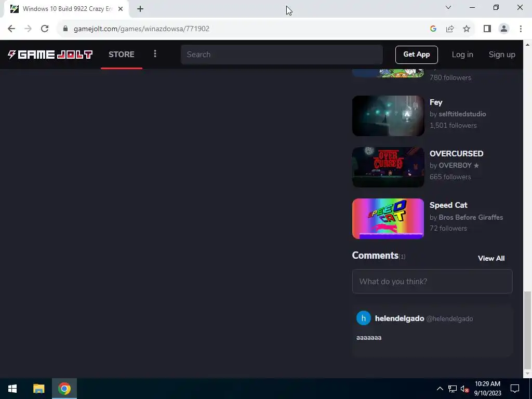This screenshot has height=399, width=532.
Task: Reload the current page
Action: (x=45, y=29)
